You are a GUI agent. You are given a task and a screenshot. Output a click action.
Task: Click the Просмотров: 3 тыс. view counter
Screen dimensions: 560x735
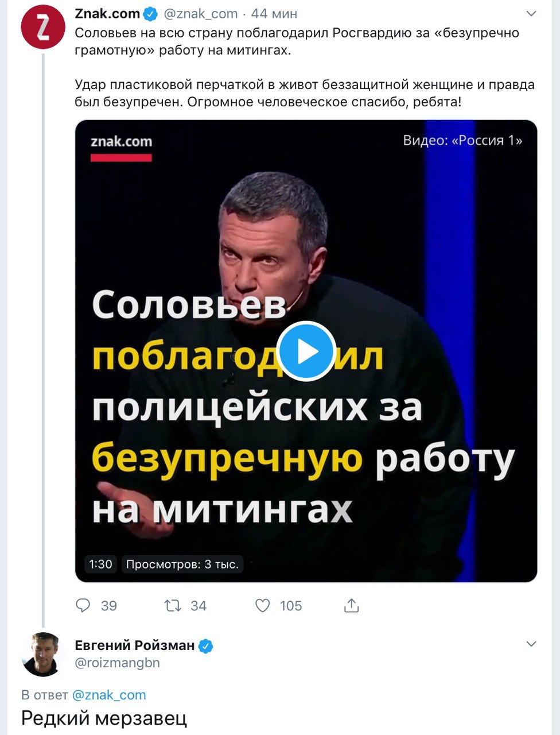(182, 564)
